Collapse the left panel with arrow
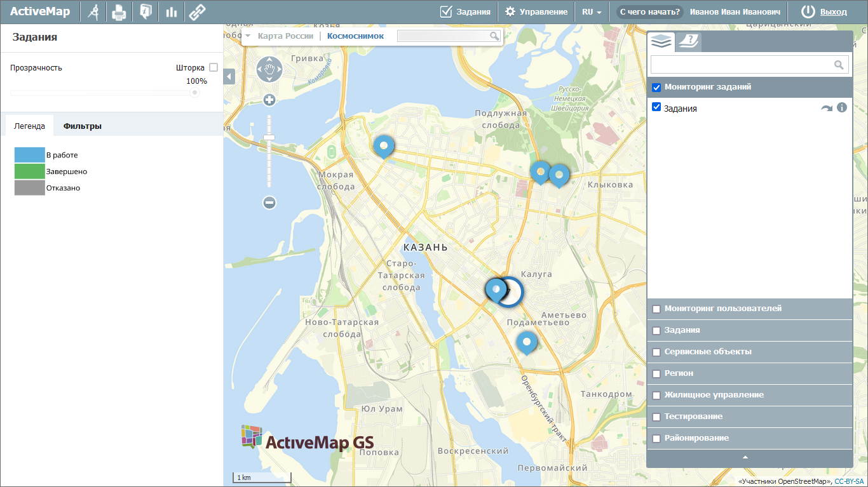This screenshot has height=487, width=868. click(229, 76)
